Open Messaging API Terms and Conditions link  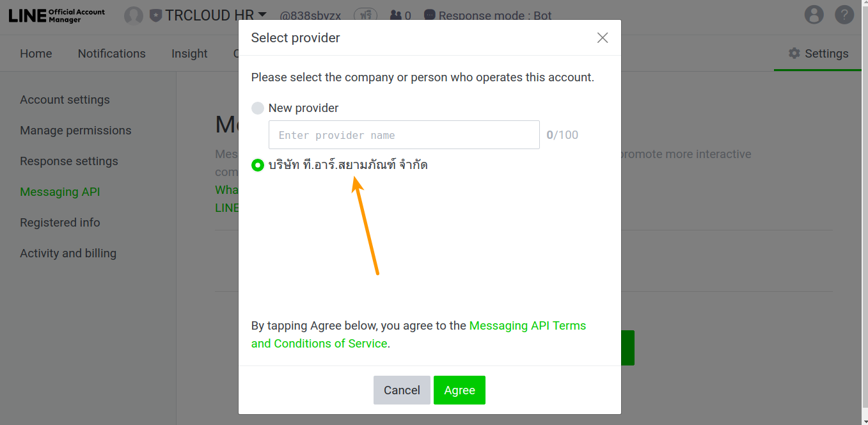tap(418, 335)
